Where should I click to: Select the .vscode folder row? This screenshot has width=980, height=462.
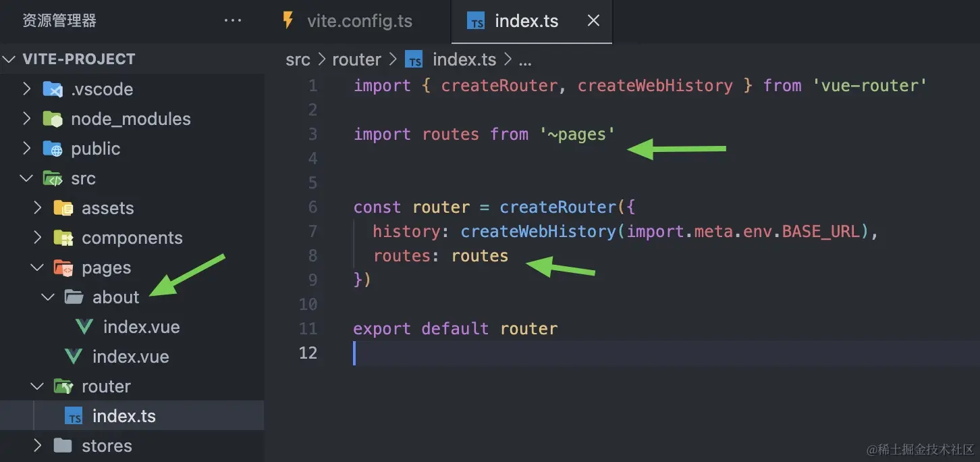[x=132, y=89]
